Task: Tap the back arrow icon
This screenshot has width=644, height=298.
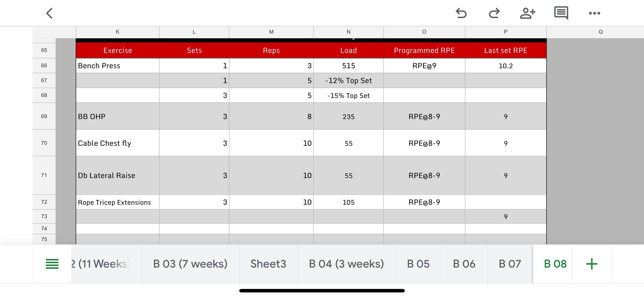Action: [50, 13]
